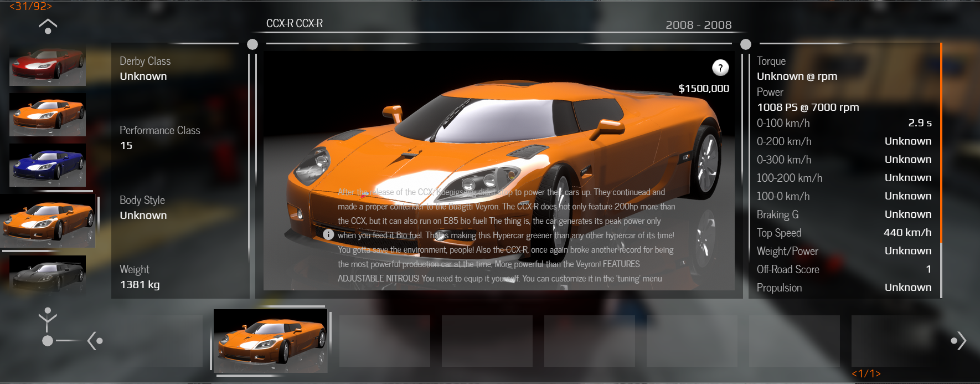Click the left slider handle dot

(252, 44)
